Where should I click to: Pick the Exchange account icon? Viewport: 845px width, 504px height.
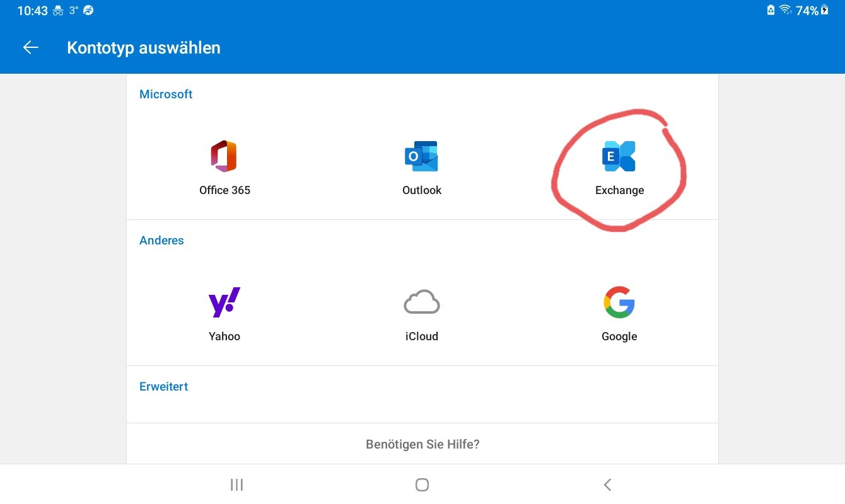click(619, 156)
